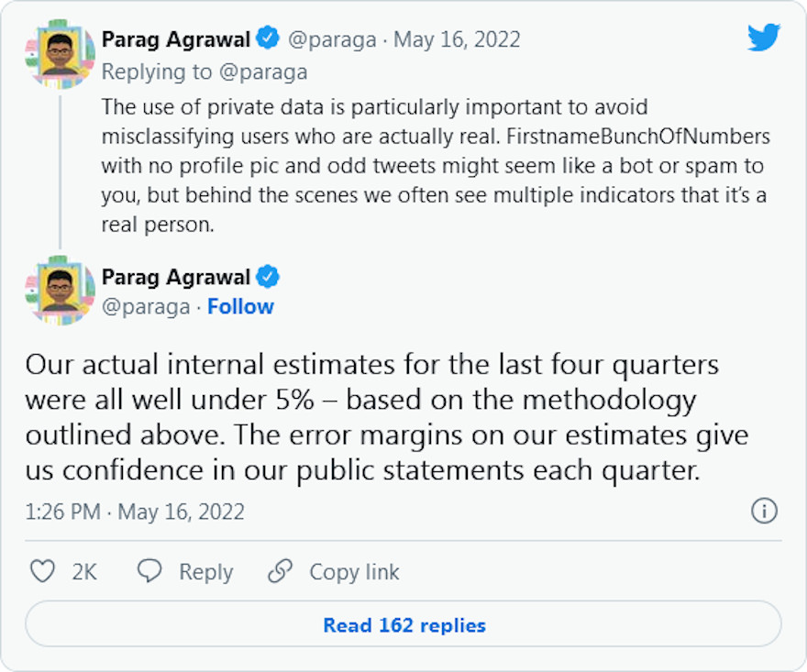This screenshot has height=672, width=807.
Task: Open the lower tweet's profile avatar
Action: (60, 291)
